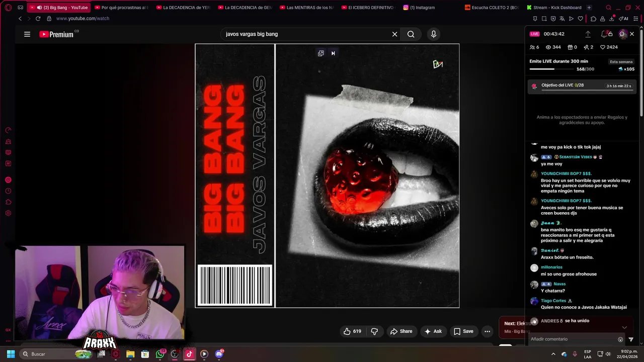Add page to favorites with heart icon

point(580,19)
